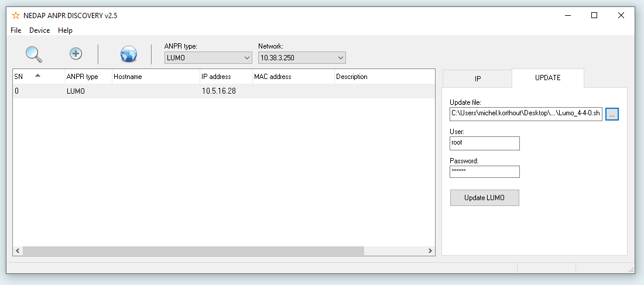Minimize the NEDAP ANPR DISCOVERY window
644x285 pixels.
point(568,16)
